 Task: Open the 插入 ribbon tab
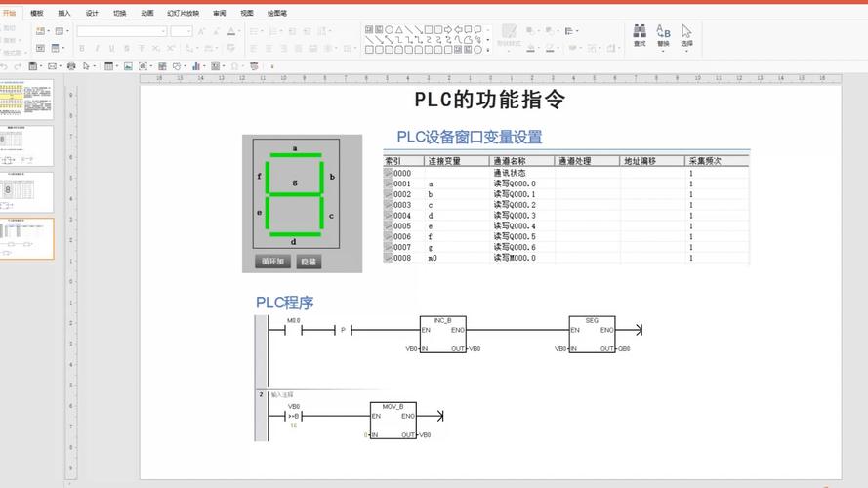(64, 13)
